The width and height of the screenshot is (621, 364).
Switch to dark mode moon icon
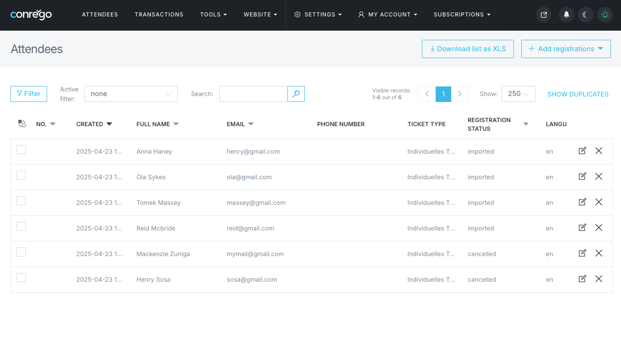point(586,15)
